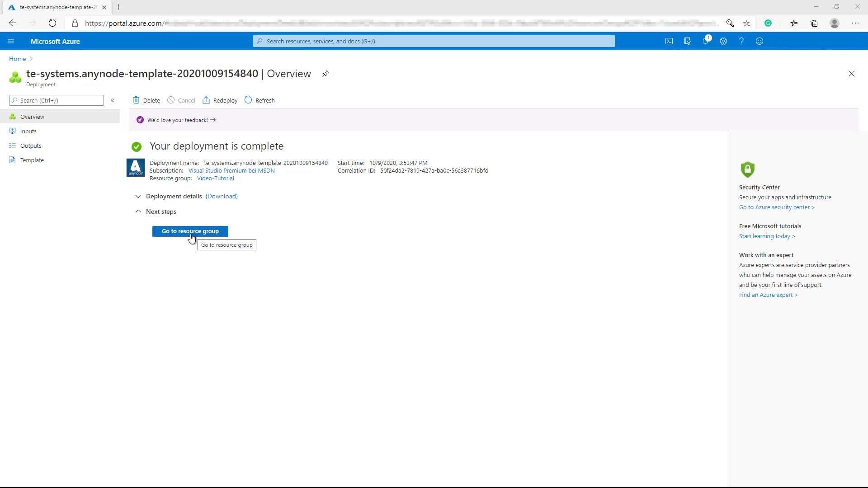Click Go to resource group button
The image size is (868, 488).
tap(190, 231)
